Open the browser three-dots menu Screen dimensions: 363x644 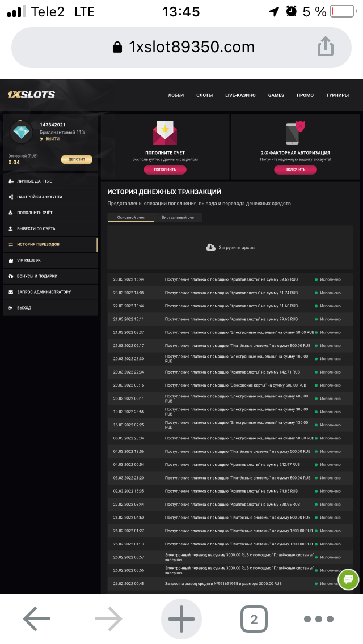tap(318, 618)
